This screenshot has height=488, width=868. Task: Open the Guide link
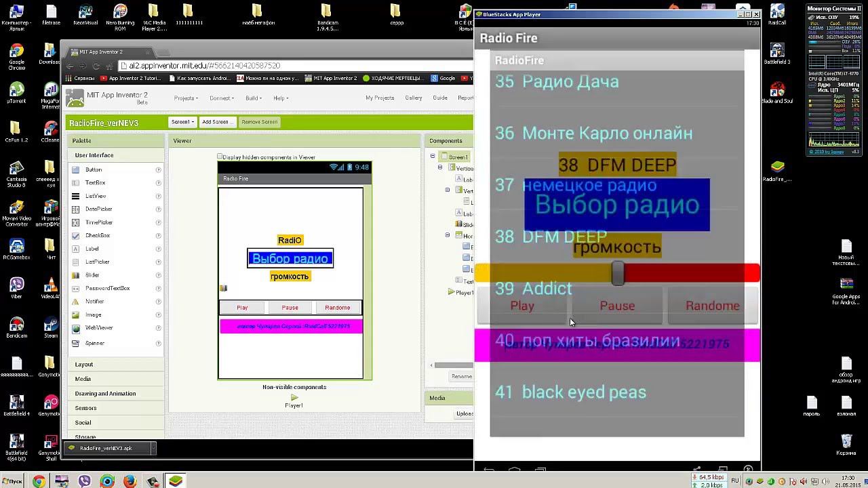coord(440,98)
